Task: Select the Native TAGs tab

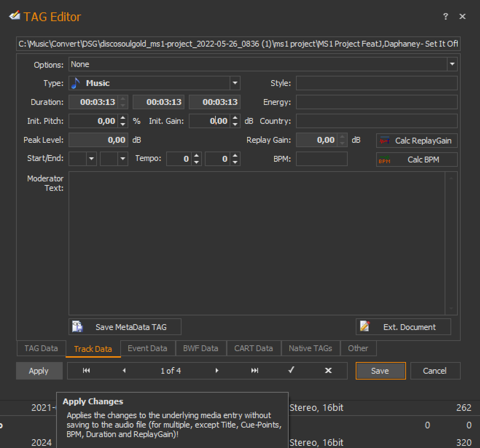Action: (x=310, y=348)
